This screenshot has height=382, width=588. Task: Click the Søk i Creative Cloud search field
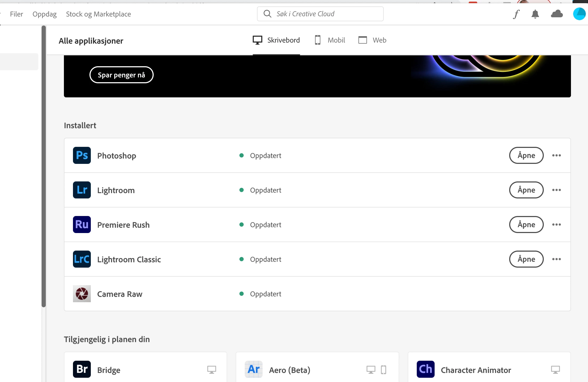coord(320,14)
